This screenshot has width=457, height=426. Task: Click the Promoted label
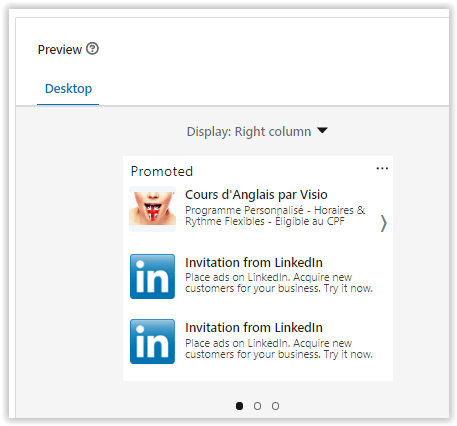click(162, 171)
